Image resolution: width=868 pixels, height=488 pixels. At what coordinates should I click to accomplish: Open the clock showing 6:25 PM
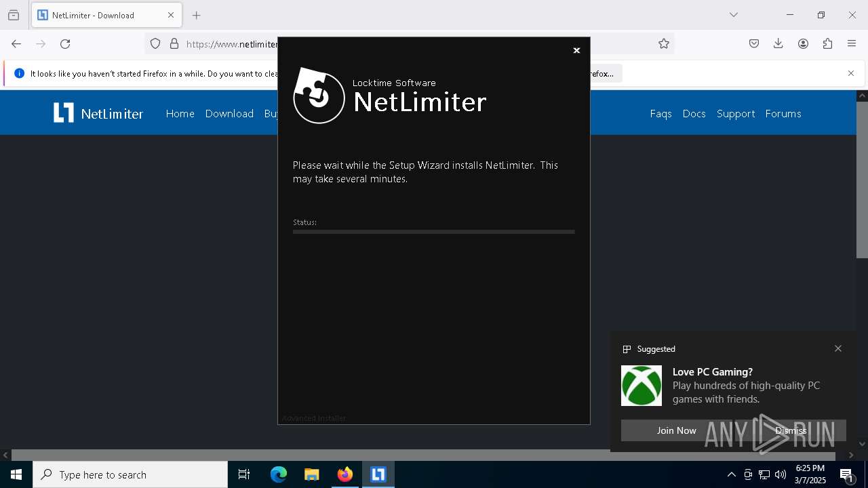pyautogui.click(x=810, y=474)
